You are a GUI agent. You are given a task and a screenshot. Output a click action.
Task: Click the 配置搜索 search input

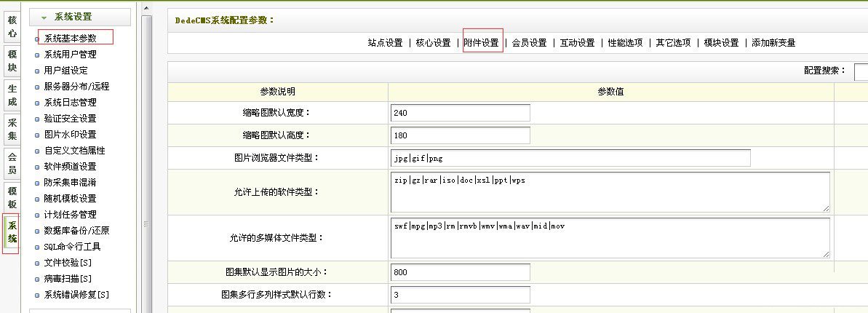tap(861, 72)
